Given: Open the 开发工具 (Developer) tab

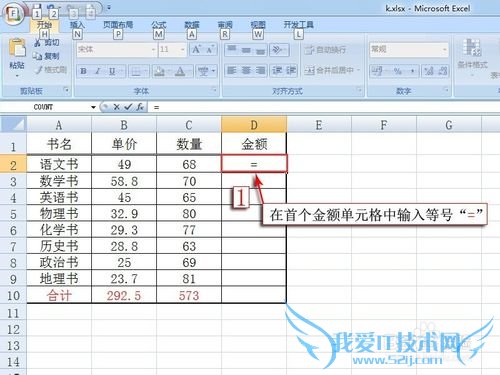Looking at the screenshot, I should click(298, 25).
